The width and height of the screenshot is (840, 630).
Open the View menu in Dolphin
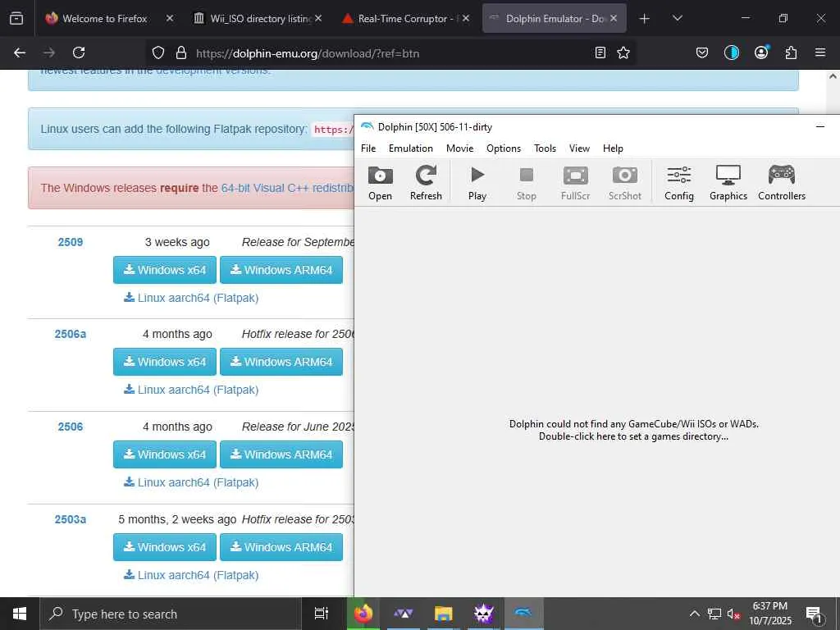(x=579, y=148)
